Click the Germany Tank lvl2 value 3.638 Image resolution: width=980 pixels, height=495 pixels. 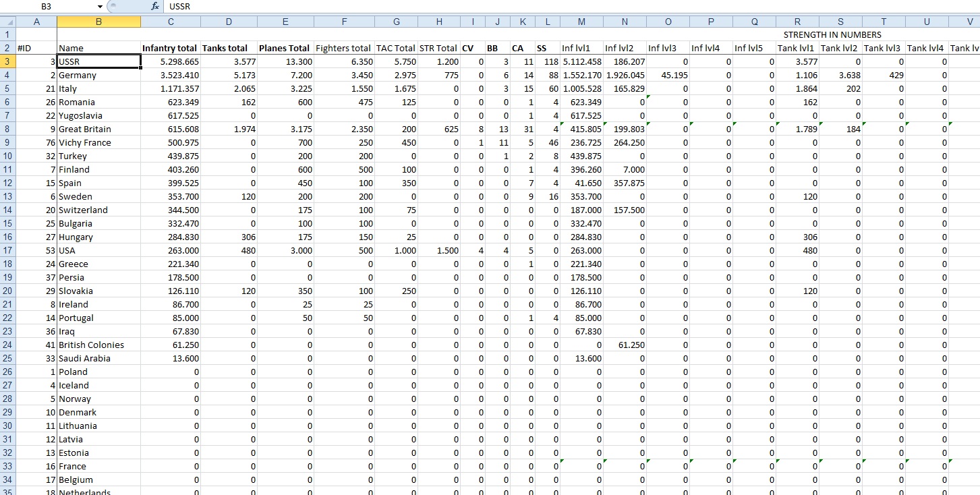click(840, 75)
